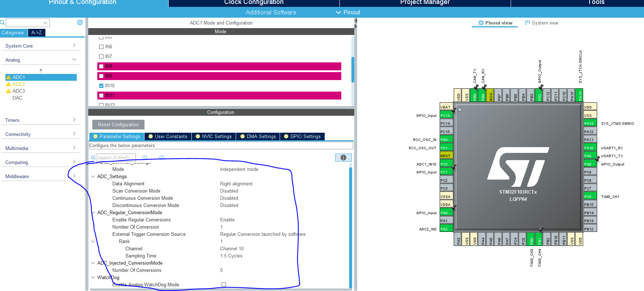Image resolution: width=644 pixels, height=291 pixels.
Task: Select the PD2 GPIO_Output pin
Action: click(539, 95)
